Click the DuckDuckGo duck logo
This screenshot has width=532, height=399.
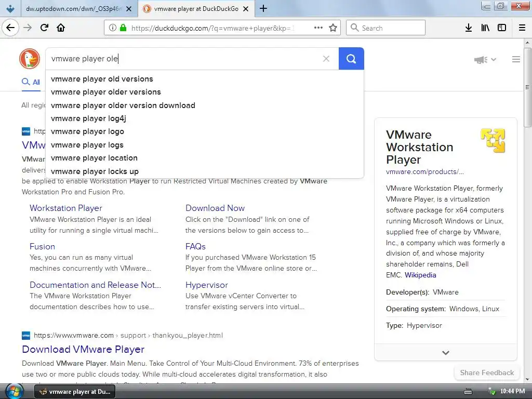(x=30, y=59)
